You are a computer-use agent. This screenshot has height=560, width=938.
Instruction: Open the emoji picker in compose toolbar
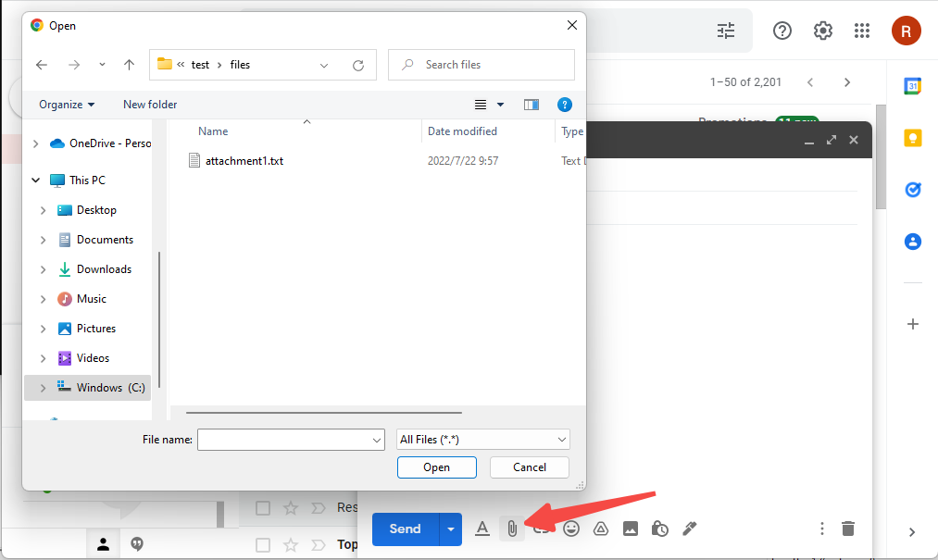coord(571,529)
